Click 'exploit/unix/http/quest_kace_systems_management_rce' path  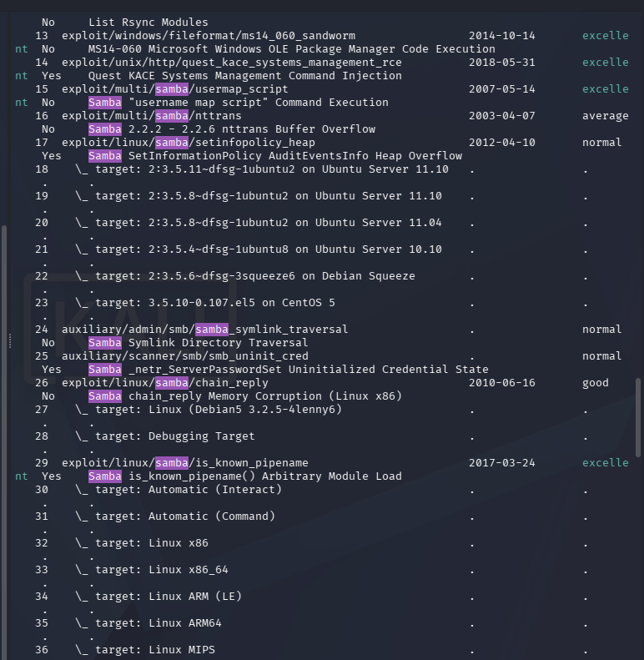tap(232, 63)
